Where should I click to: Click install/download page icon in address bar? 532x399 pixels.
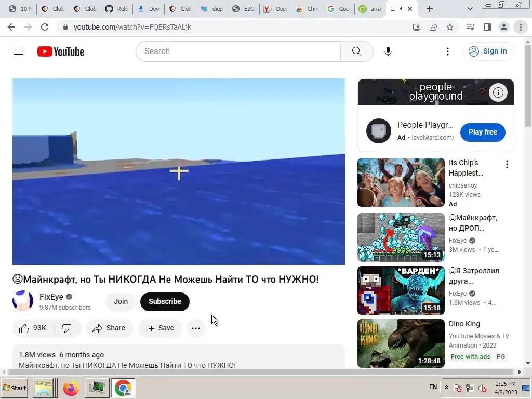[416, 27]
